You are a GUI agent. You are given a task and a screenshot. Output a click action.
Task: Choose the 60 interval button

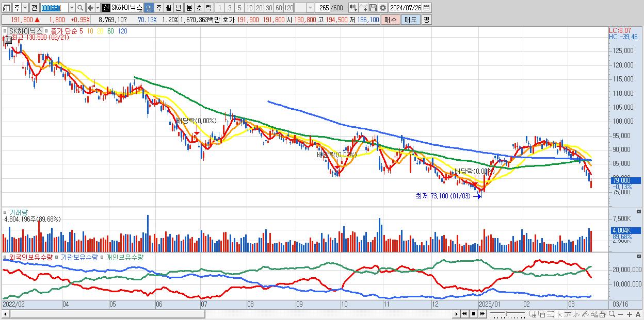tap(279, 8)
